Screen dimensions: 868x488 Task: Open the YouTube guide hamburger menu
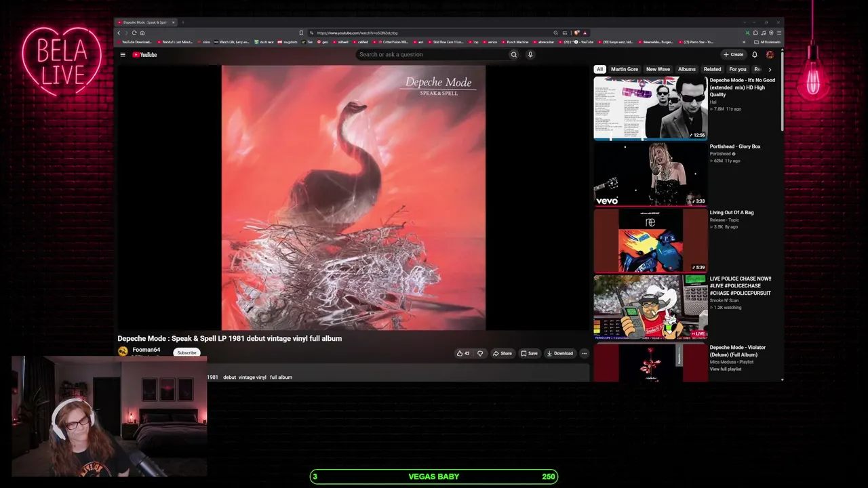point(123,55)
